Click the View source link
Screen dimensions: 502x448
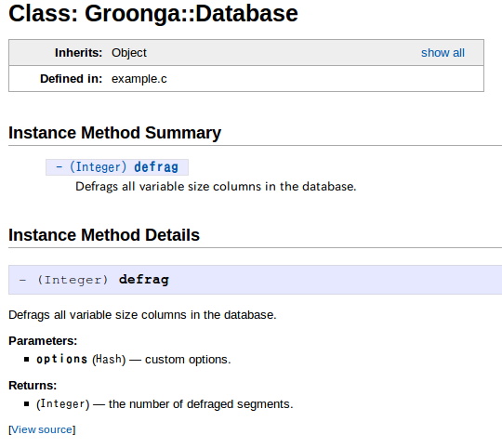point(42,429)
